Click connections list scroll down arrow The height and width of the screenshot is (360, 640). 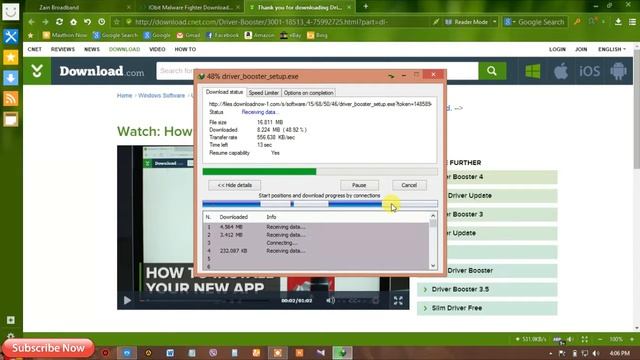433,266
